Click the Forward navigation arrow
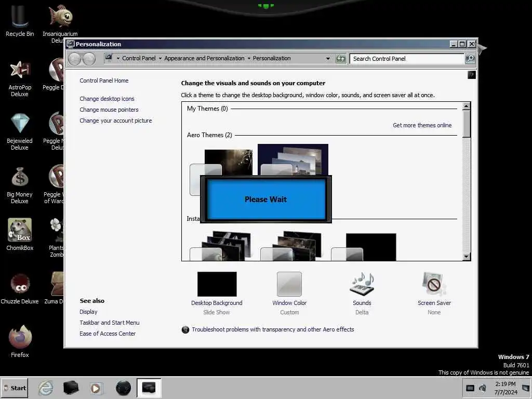 point(89,59)
